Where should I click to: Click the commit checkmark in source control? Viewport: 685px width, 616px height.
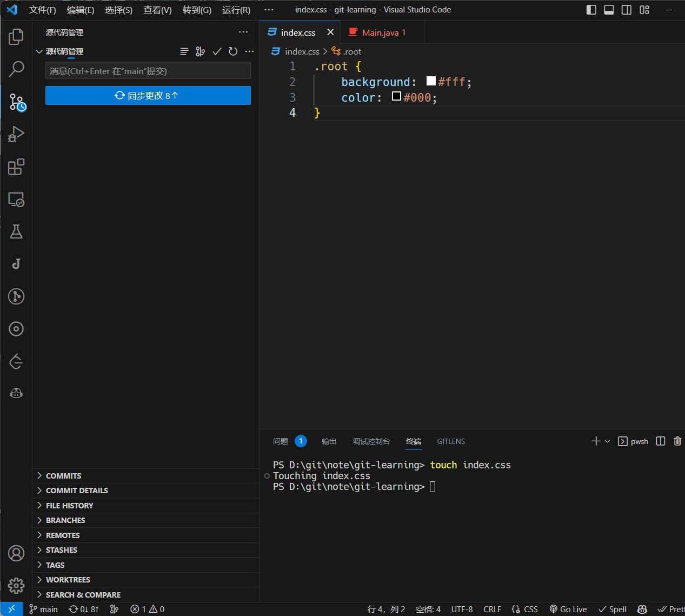coord(217,51)
